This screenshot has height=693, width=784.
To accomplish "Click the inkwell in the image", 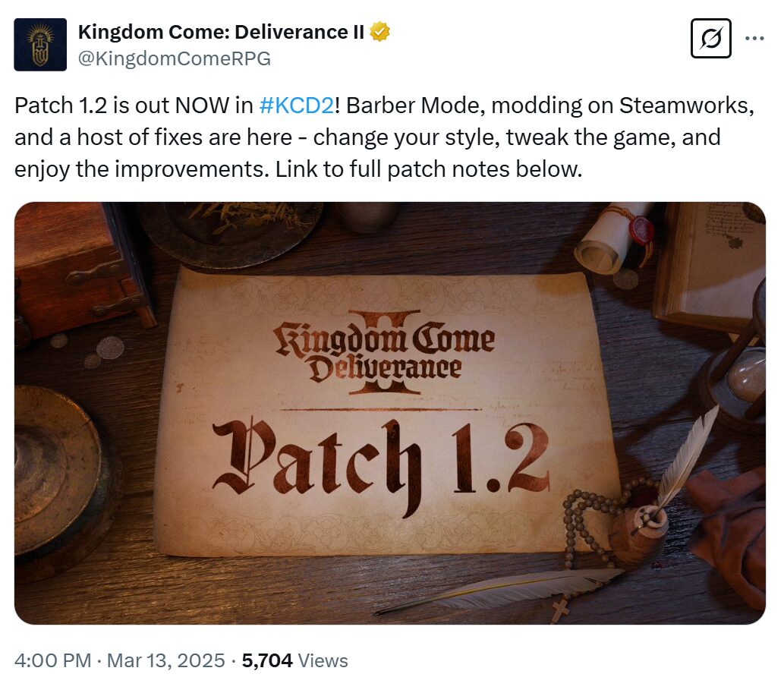I will [640, 534].
